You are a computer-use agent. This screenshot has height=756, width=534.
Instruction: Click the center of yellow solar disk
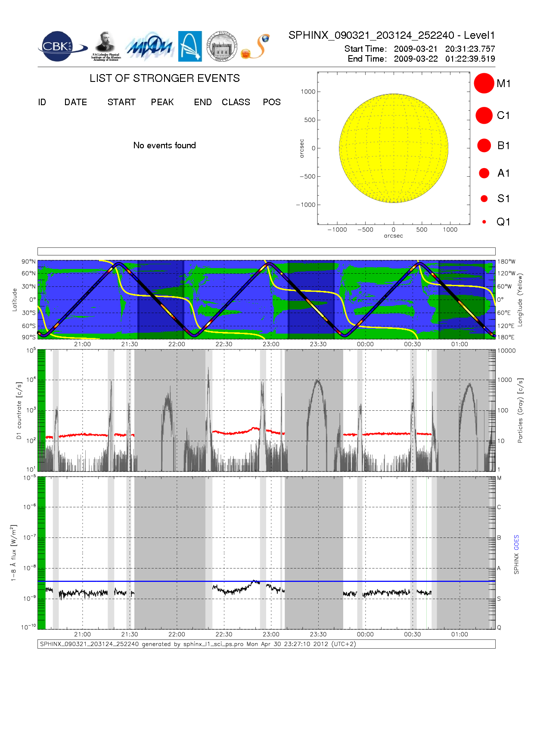point(393,148)
